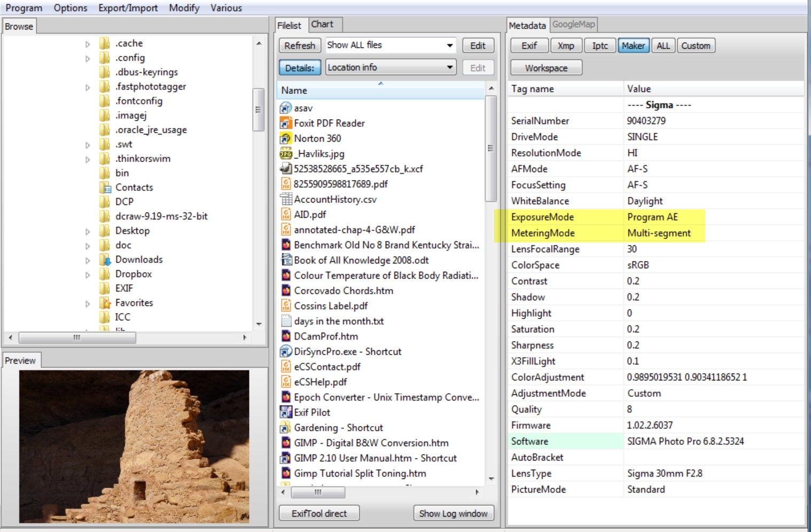Switch to the Chart tab
The width and height of the screenshot is (811, 532).
coord(322,25)
